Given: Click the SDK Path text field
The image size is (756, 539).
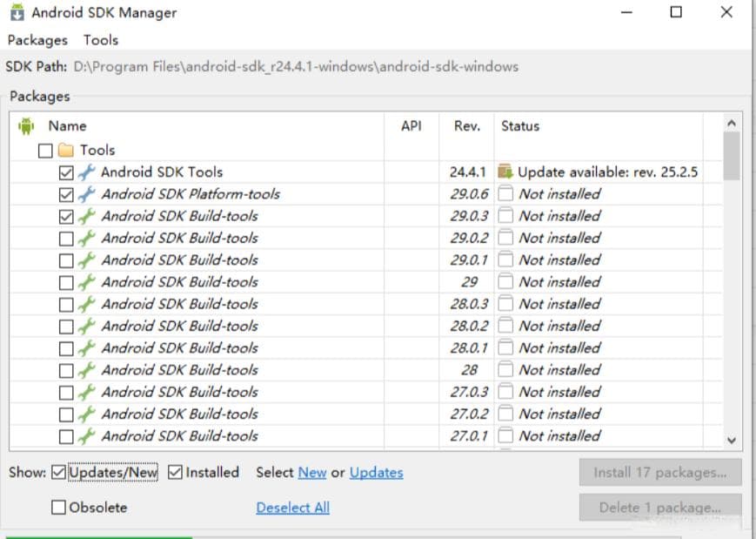Looking at the screenshot, I should coord(296,66).
